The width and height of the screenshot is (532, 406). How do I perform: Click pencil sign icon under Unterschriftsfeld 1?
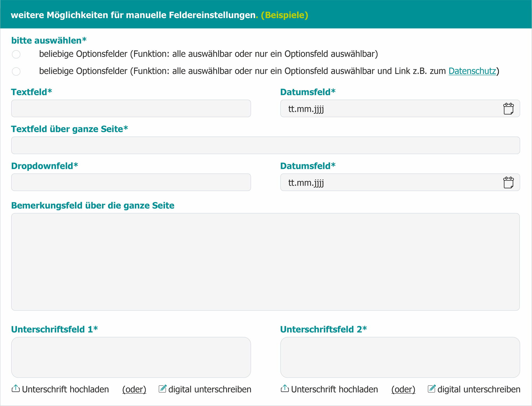pos(163,389)
